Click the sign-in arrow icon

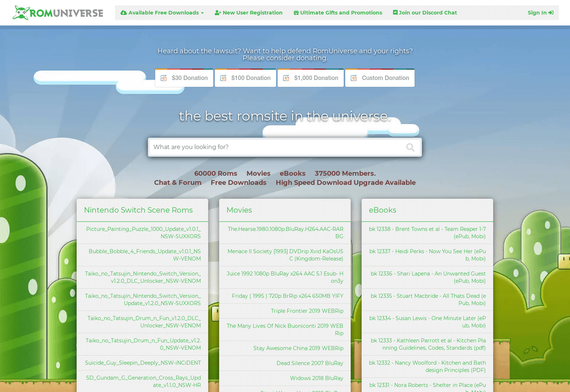[551, 13]
